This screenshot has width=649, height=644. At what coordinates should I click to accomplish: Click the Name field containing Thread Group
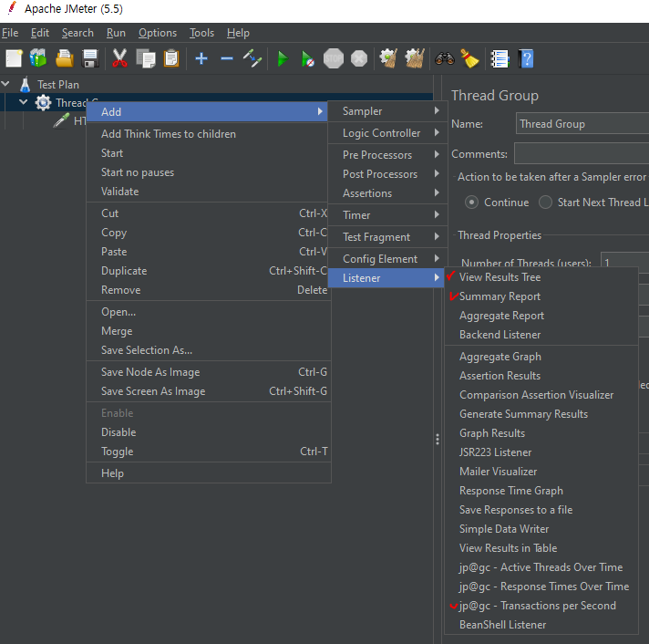(x=582, y=123)
